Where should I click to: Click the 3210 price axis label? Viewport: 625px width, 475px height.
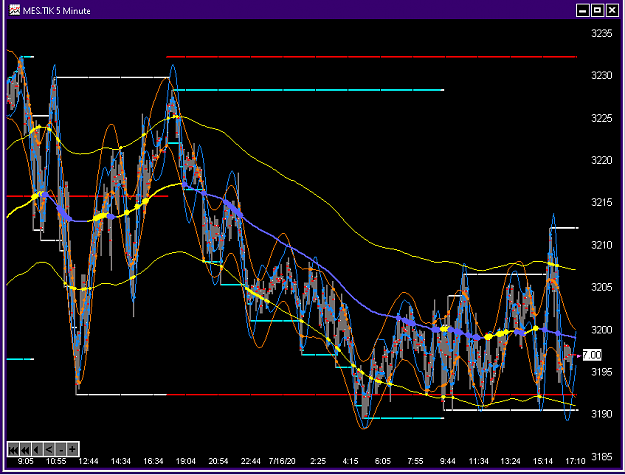click(x=601, y=245)
